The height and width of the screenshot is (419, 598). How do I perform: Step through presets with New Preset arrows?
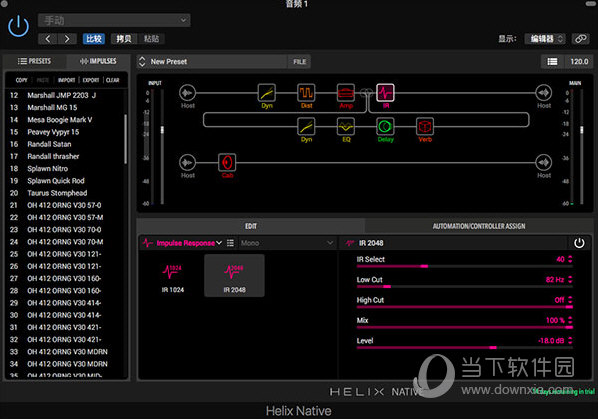tap(142, 62)
